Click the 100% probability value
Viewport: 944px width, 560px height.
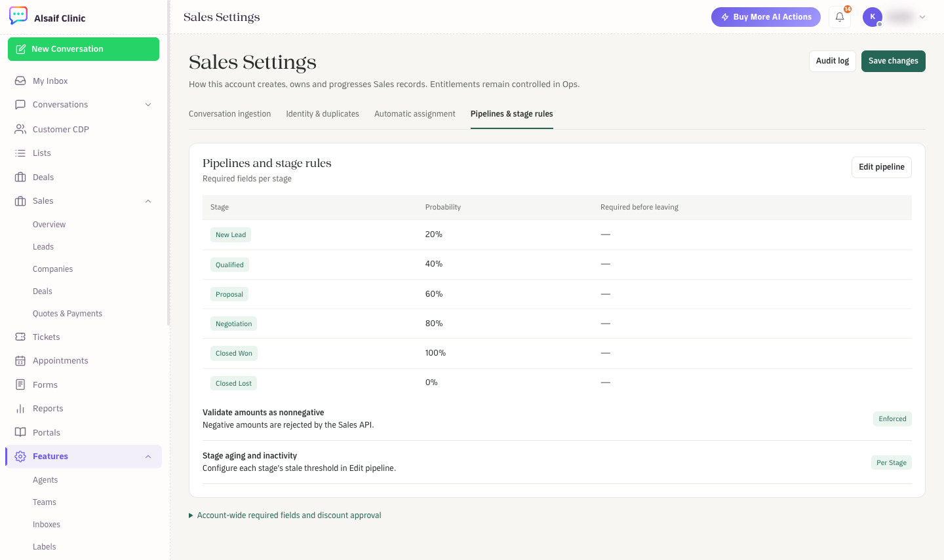(435, 353)
